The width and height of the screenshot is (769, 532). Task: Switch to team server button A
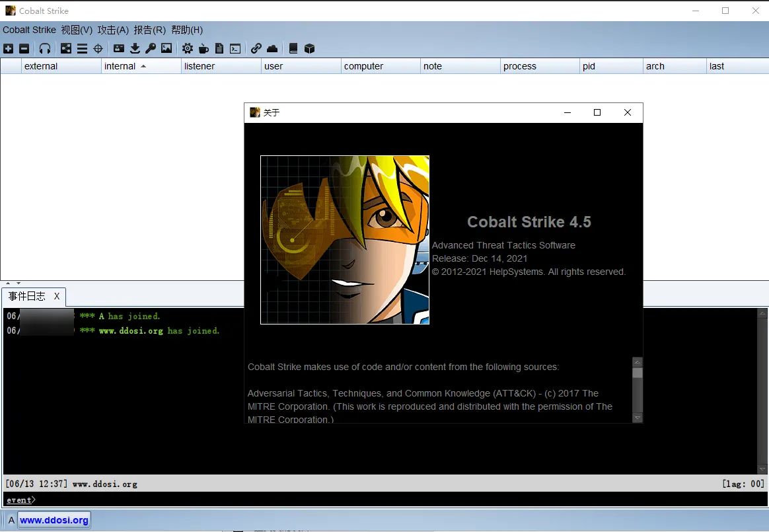pyautogui.click(x=11, y=520)
